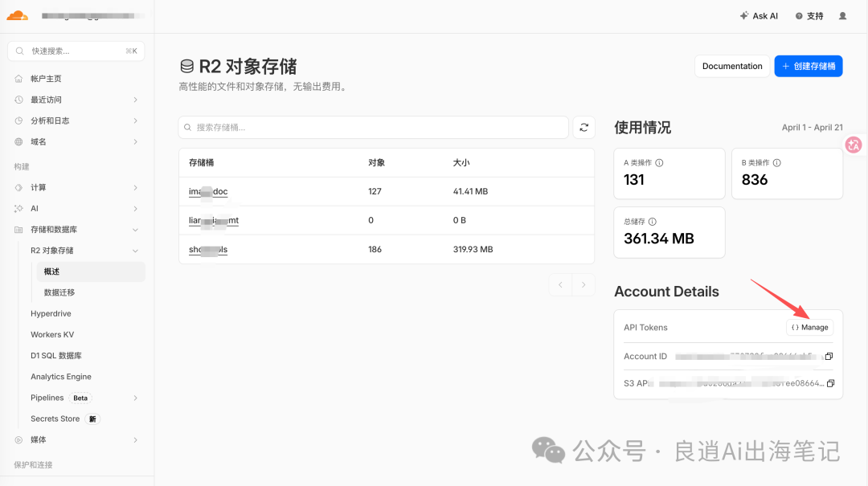Click the Documentation button
Viewport: 868px width, 486px height.
(732, 67)
